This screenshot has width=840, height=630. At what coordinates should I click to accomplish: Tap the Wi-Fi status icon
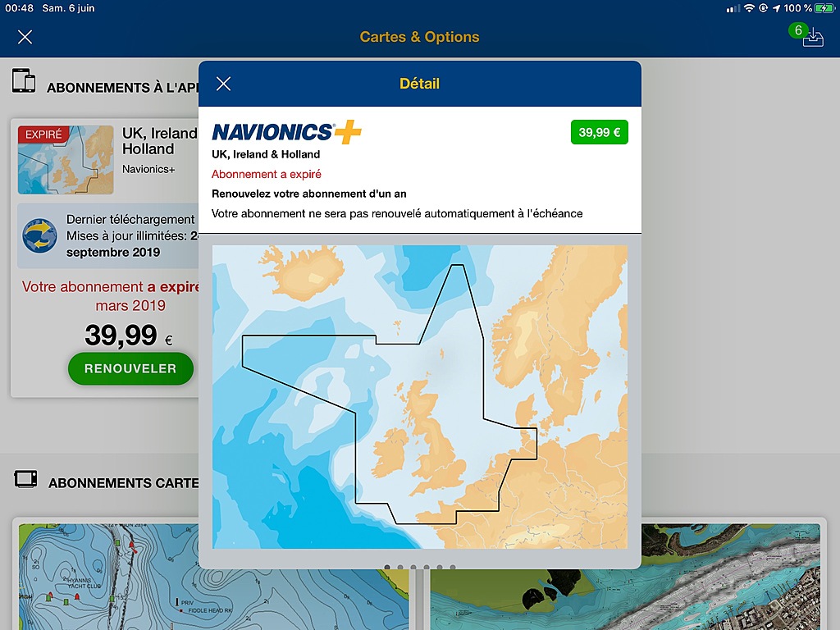749,8
